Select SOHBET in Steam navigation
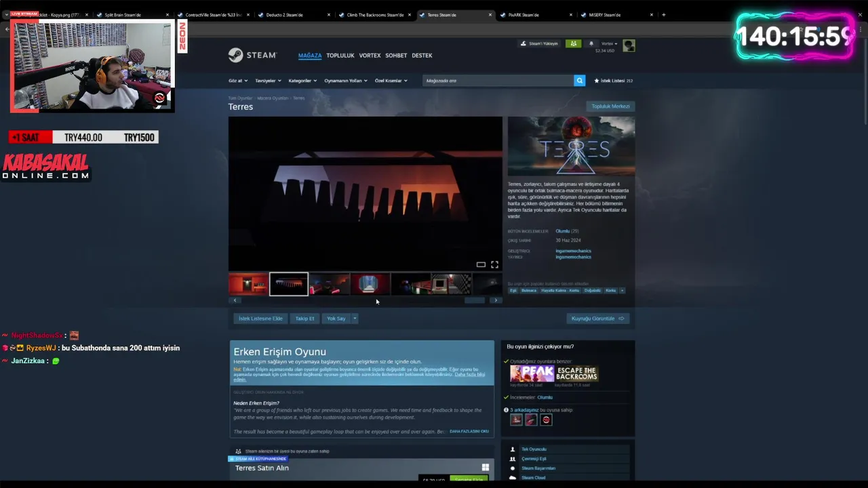Image resolution: width=868 pixels, height=488 pixels. click(396, 56)
